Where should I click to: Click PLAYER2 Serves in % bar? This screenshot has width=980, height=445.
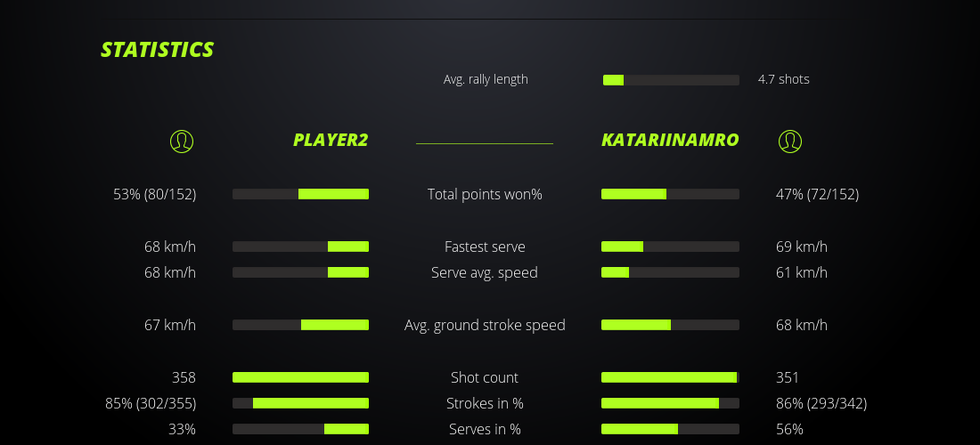[300, 429]
